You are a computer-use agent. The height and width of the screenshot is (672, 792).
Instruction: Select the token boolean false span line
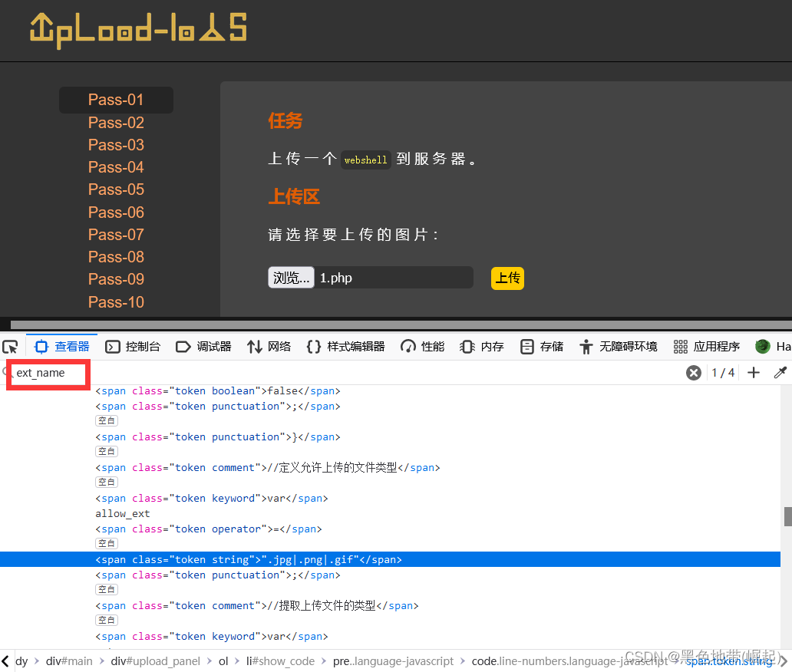click(x=218, y=390)
